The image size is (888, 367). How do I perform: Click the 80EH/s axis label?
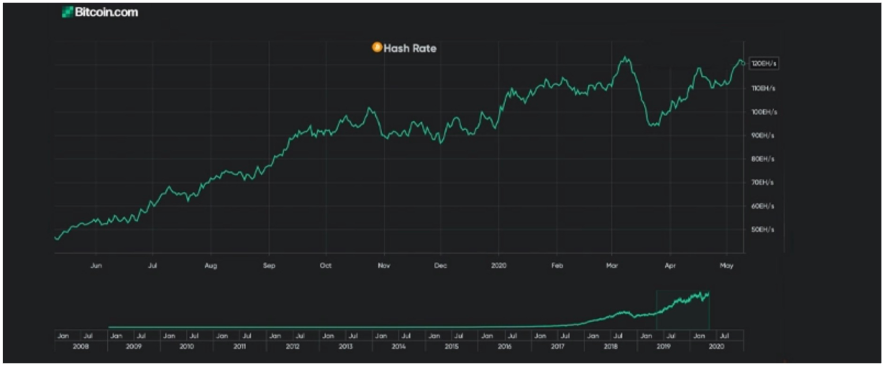point(764,159)
